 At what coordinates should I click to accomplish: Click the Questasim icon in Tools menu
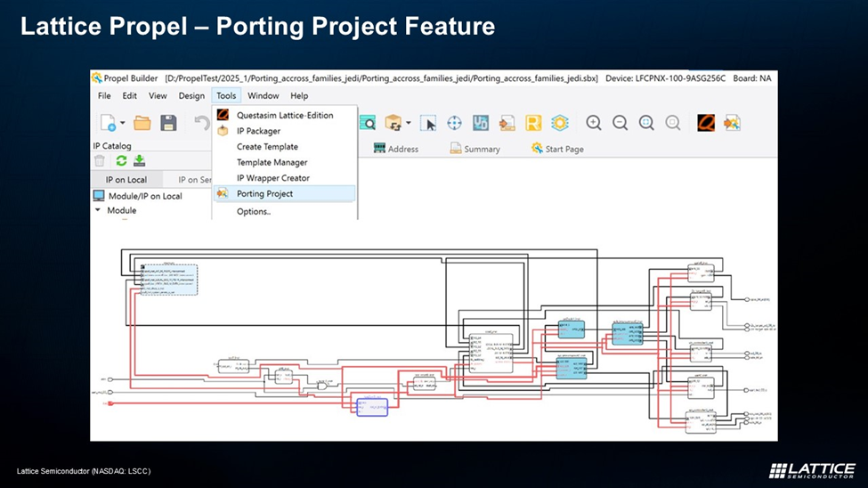tap(223, 115)
